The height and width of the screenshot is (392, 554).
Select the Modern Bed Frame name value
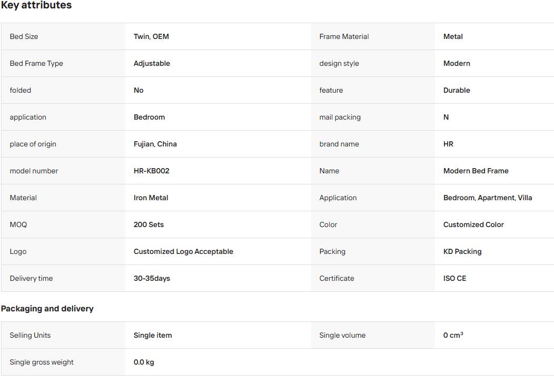(476, 171)
